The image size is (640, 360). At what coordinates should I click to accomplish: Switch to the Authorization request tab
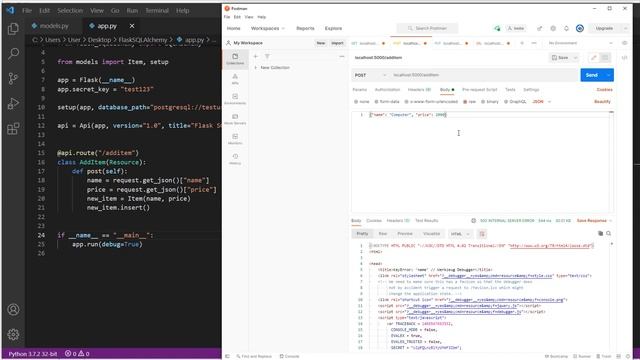point(387,89)
